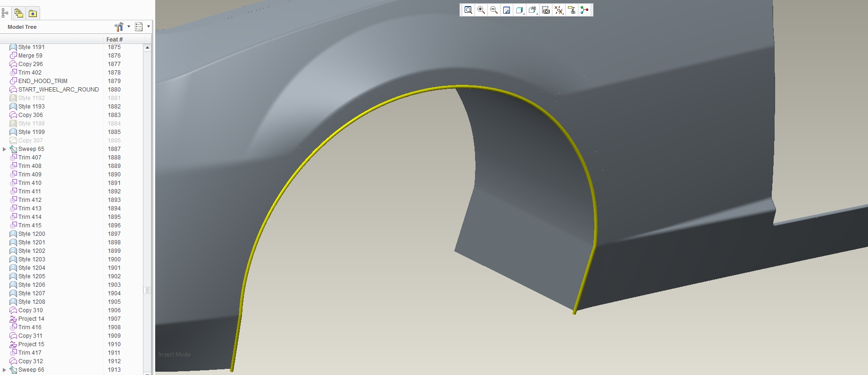Select the Trim 413 feature
This screenshot has height=375, width=868.
30,208
